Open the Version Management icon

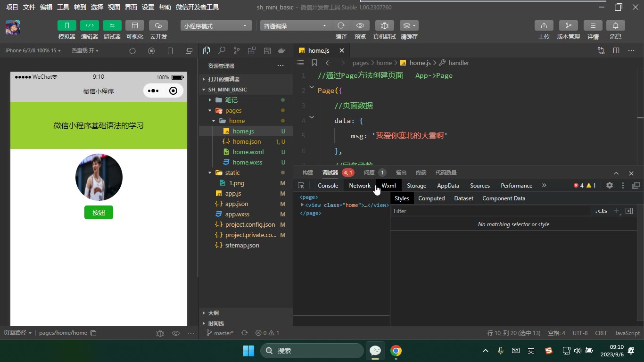point(569,25)
